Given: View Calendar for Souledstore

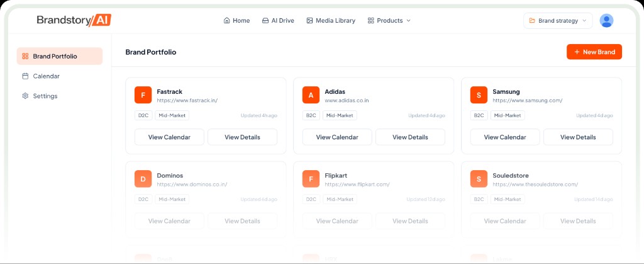Looking at the screenshot, I should tap(505, 221).
